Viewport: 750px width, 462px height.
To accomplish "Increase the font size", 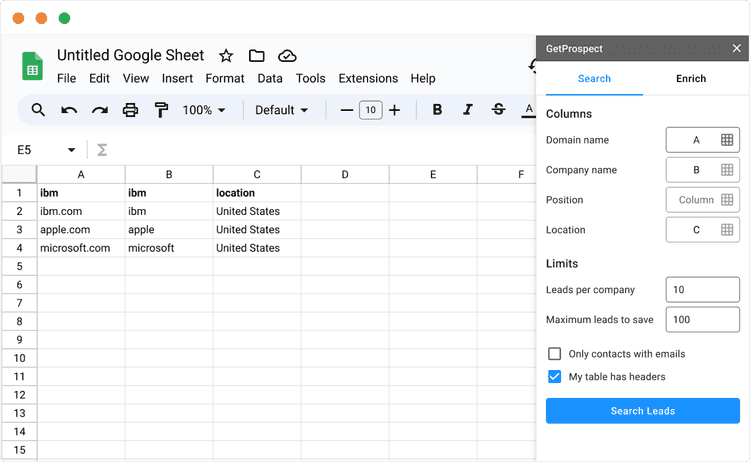I will click(395, 110).
